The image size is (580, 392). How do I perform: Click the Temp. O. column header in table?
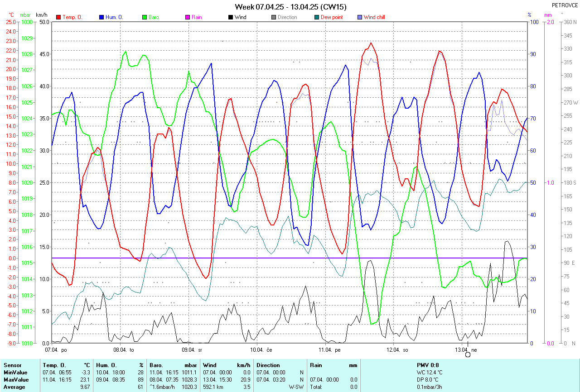pyautogui.click(x=54, y=365)
